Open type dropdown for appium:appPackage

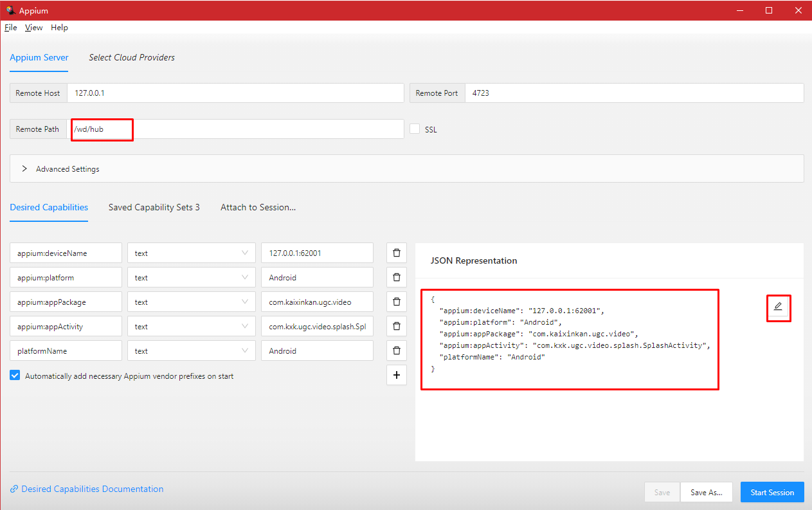click(191, 302)
